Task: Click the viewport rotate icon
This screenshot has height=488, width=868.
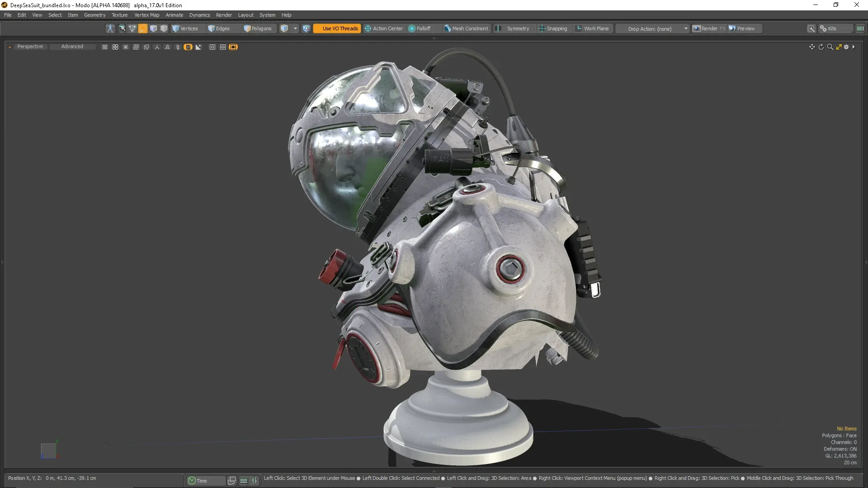Action: [x=821, y=47]
